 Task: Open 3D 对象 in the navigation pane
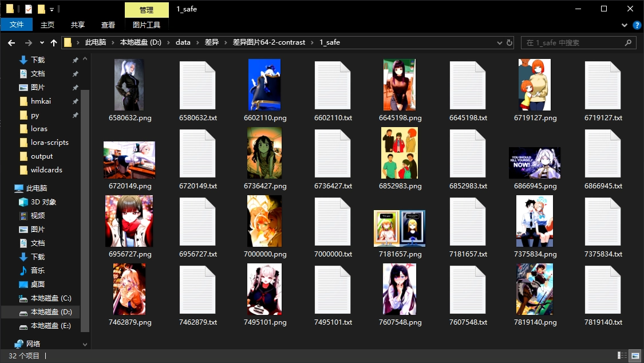click(43, 202)
